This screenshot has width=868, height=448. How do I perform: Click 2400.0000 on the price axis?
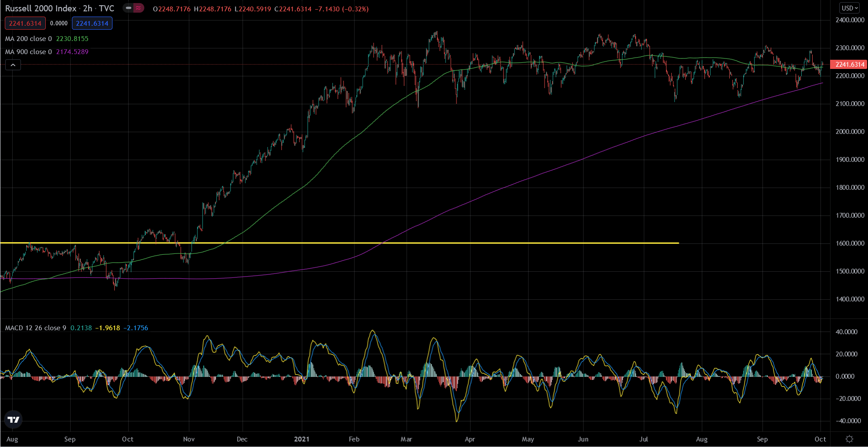pos(850,20)
